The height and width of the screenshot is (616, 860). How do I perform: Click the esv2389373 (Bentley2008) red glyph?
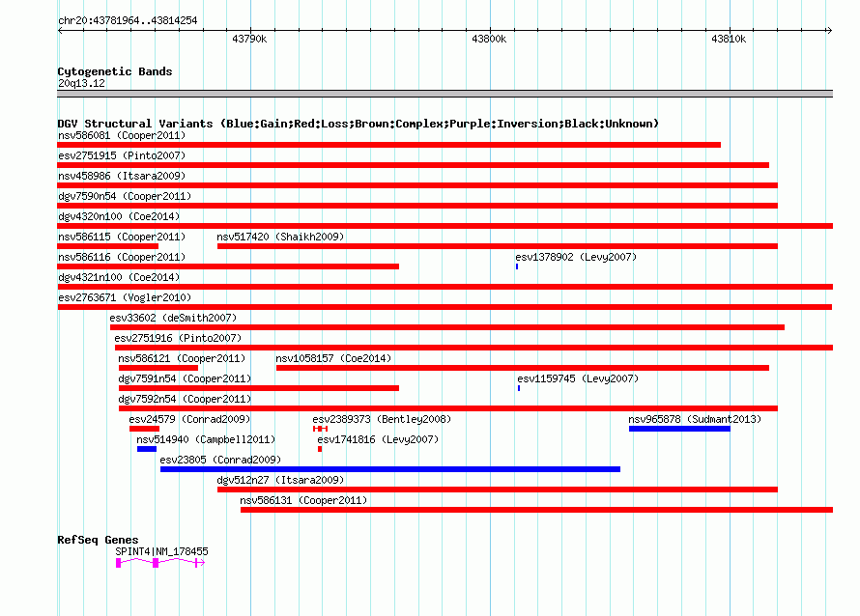(320, 429)
